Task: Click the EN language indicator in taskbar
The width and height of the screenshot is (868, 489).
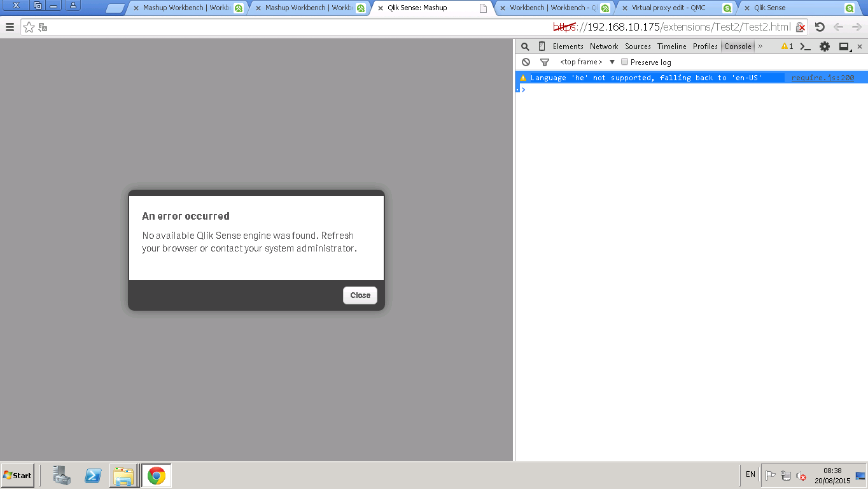Action: [x=750, y=474]
